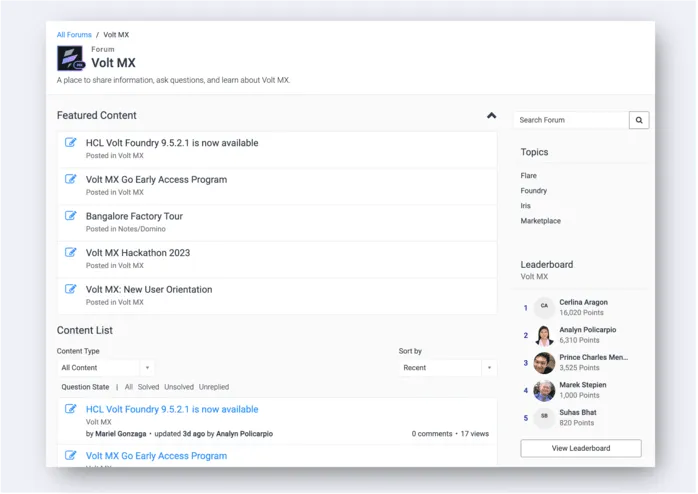This screenshot has height=494, width=698.
Task: Click in the Search Forum field
Action: pyautogui.click(x=571, y=120)
